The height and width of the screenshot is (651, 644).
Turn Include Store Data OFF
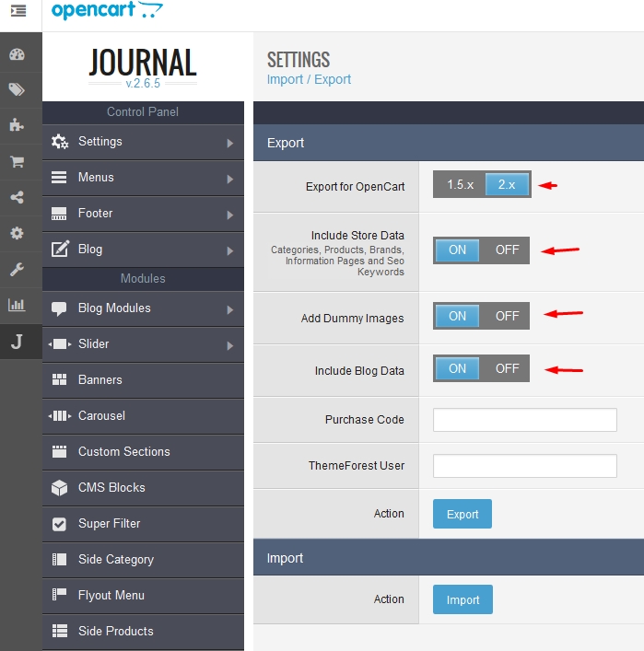click(x=507, y=250)
